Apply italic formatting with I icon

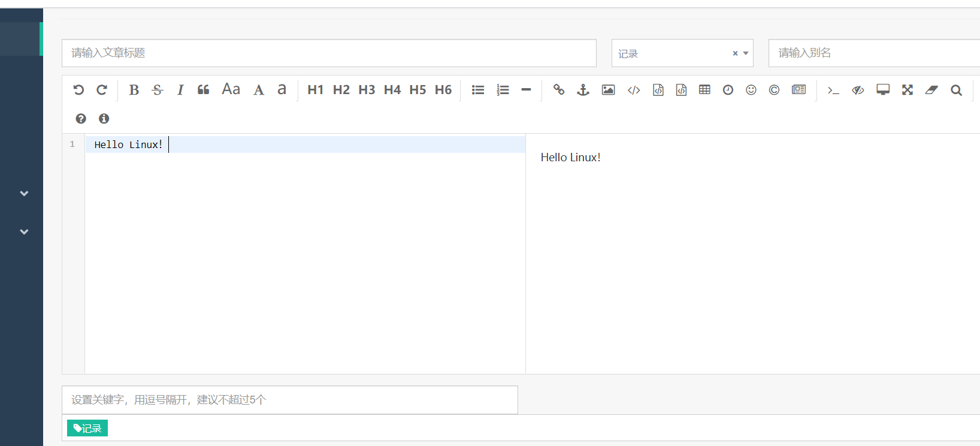click(x=180, y=90)
